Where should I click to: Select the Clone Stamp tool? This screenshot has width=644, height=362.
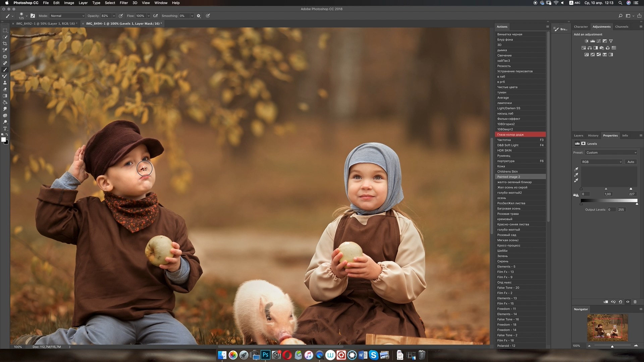[x=5, y=83]
